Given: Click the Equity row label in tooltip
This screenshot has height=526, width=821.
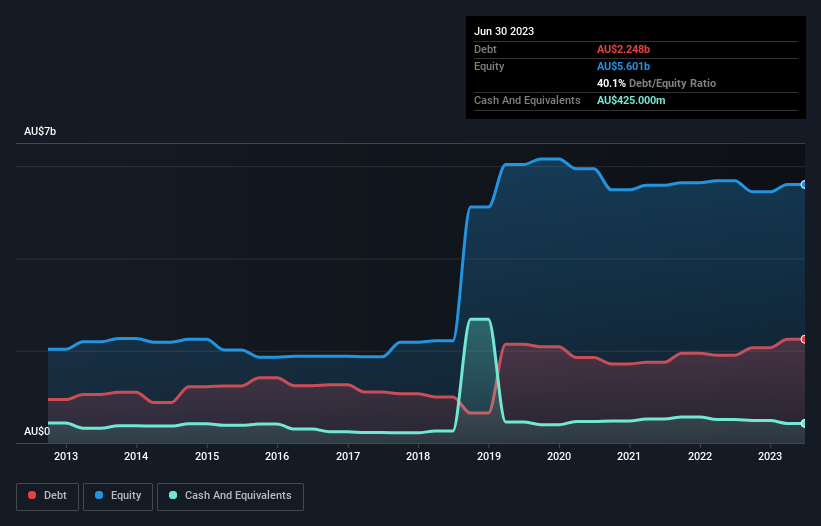Looking at the screenshot, I should (489, 66).
